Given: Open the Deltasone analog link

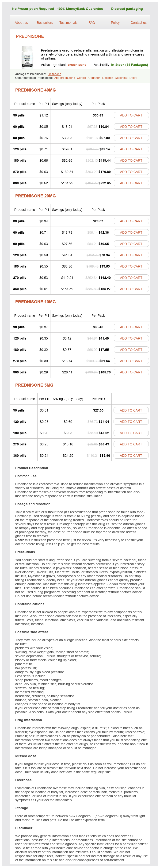Looking at the screenshot, I should coord(54,74).
